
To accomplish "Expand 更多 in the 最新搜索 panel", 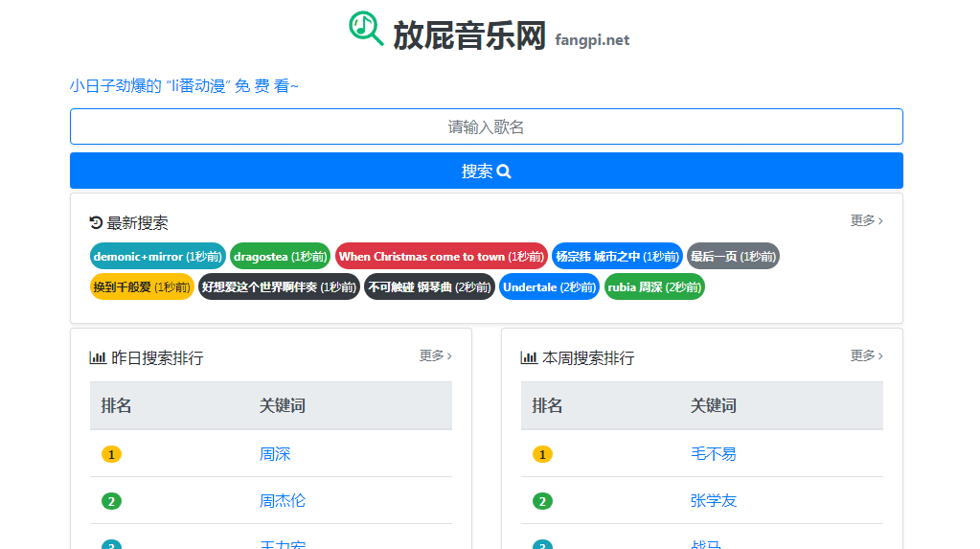I will coord(866,220).
